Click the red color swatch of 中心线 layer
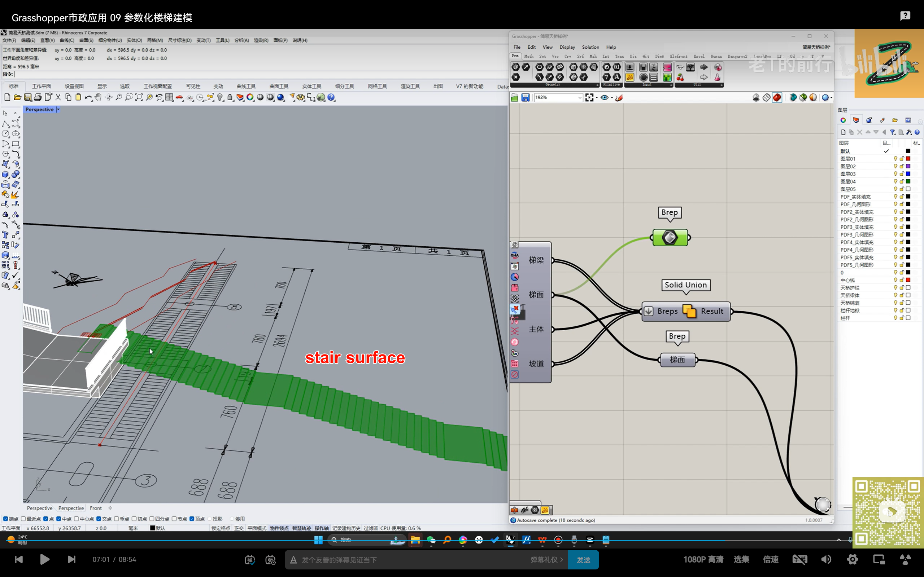This screenshot has height=577, width=924. tap(908, 280)
